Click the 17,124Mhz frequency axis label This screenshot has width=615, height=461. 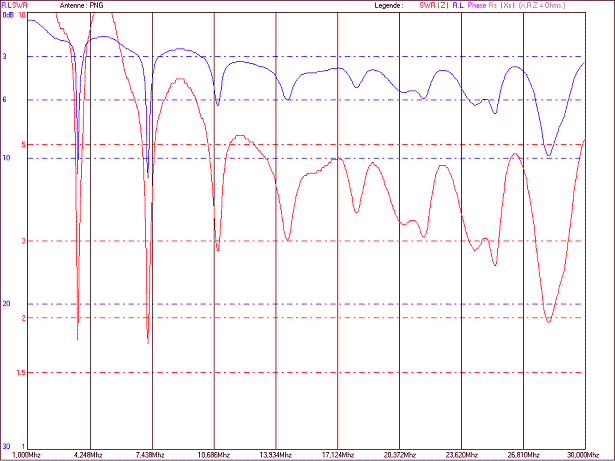[x=337, y=455]
